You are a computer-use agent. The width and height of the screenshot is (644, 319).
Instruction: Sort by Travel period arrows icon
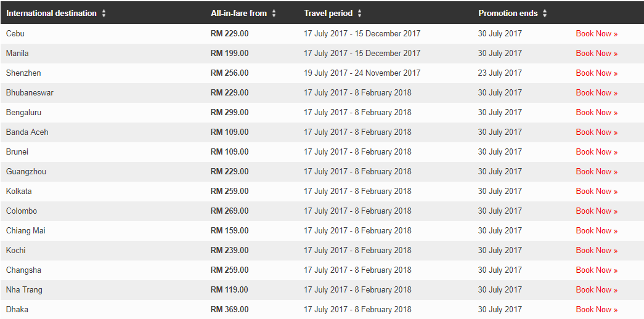(x=360, y=13)
